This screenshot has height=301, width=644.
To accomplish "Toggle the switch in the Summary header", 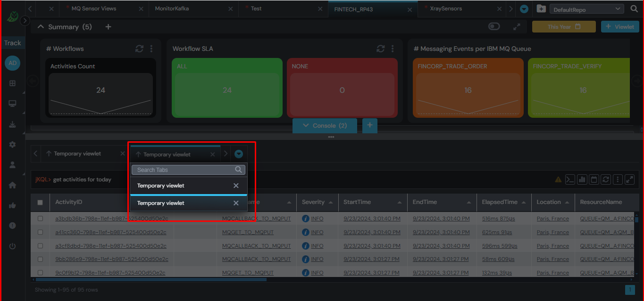I will [494, 26].
